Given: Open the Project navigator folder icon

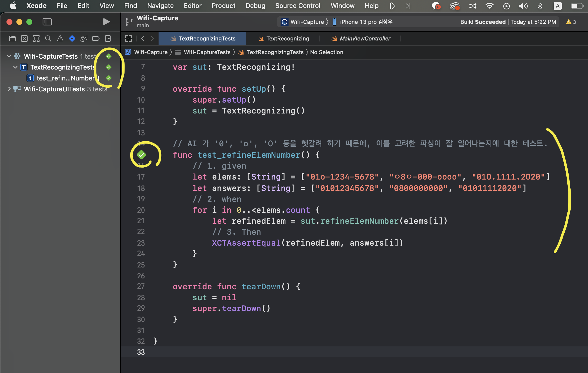Looking at the screenshot, I should click(12, 38).
